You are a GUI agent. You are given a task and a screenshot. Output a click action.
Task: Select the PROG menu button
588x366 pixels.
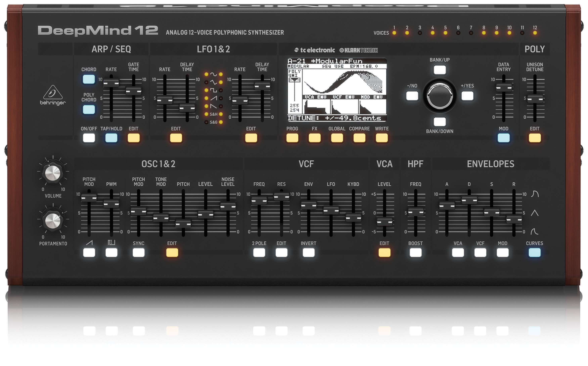pyautogui.click(x=292, y=138)
